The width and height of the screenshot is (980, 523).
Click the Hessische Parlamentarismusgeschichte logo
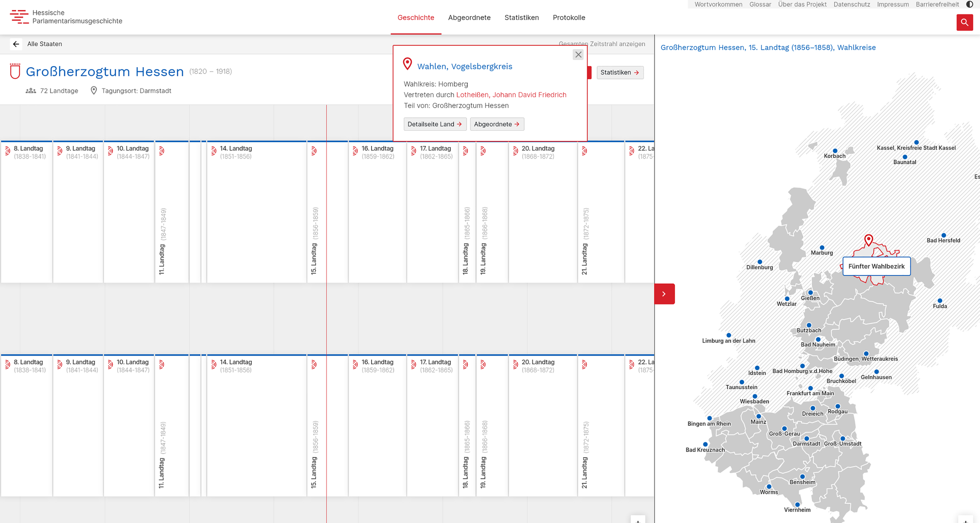(x=66, y=17)
